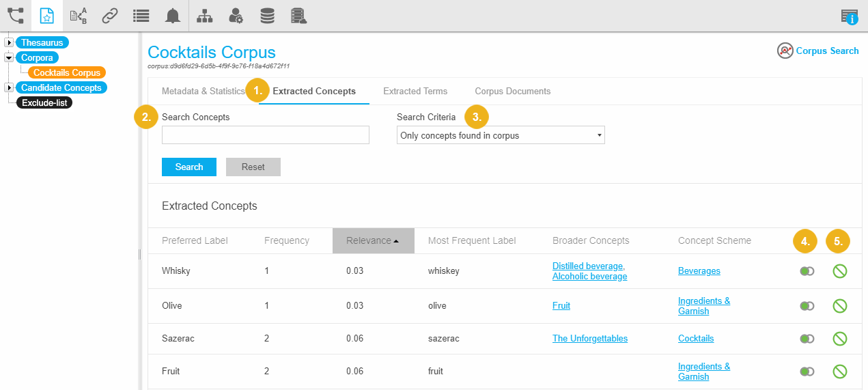Open the user settings icon

coord(236,16)
